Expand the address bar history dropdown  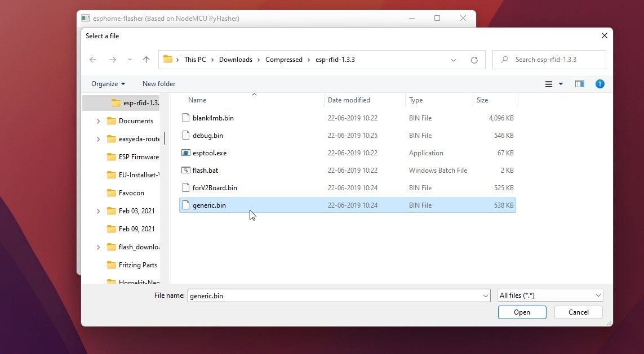(454, 60)
